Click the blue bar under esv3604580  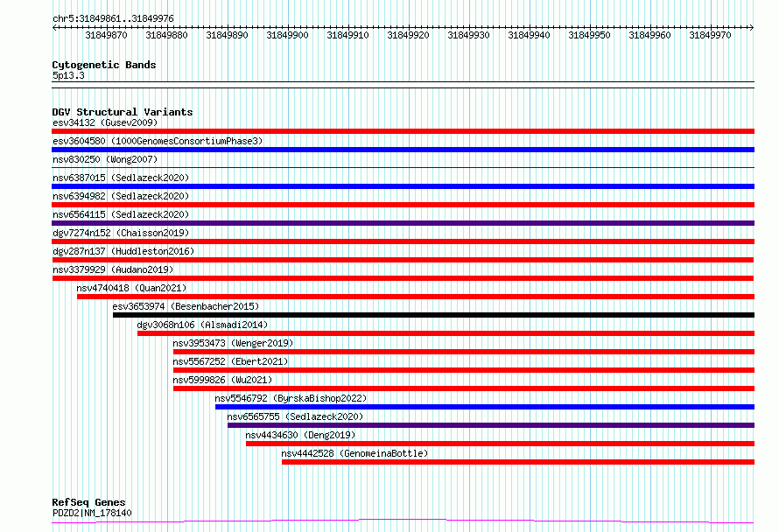click(403, 150)
